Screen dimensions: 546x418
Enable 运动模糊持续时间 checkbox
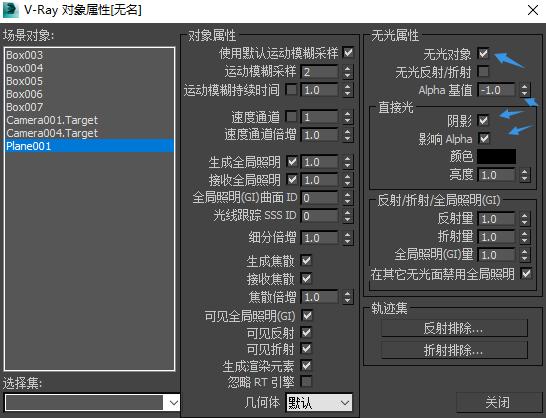291,90
